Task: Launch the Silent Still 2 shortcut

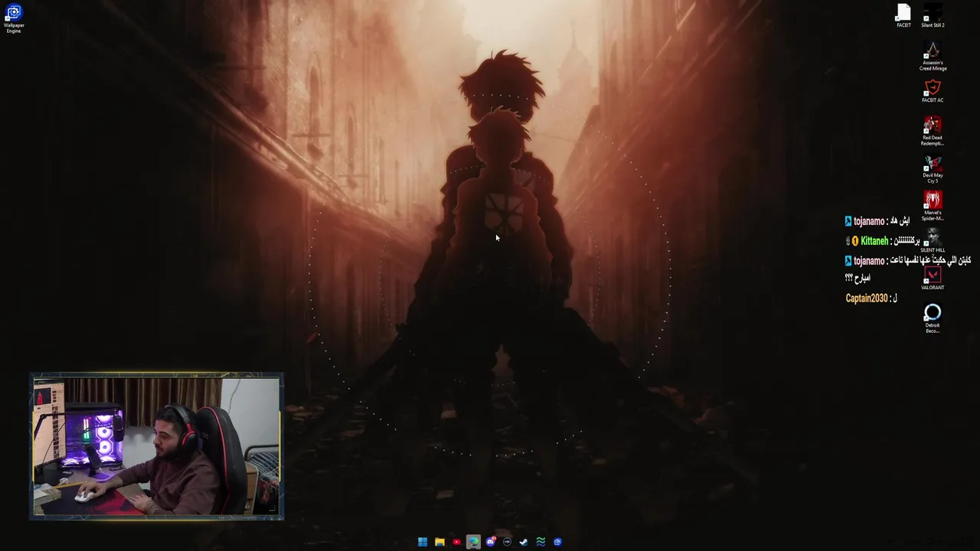Action: 933,16
